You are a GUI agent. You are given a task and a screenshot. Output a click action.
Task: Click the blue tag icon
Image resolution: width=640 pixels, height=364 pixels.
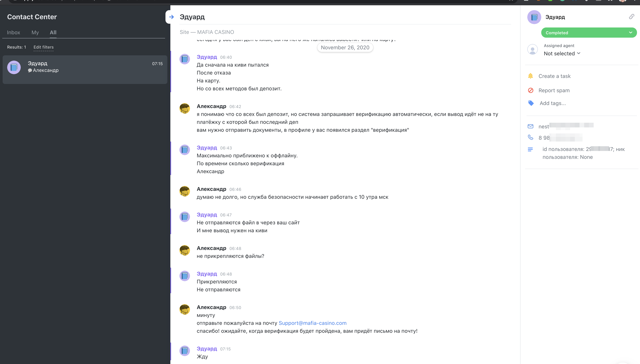pos(531,103)
